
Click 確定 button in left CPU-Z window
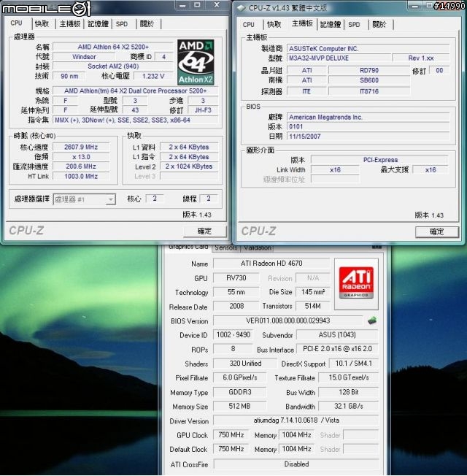[x=205, y=231]
